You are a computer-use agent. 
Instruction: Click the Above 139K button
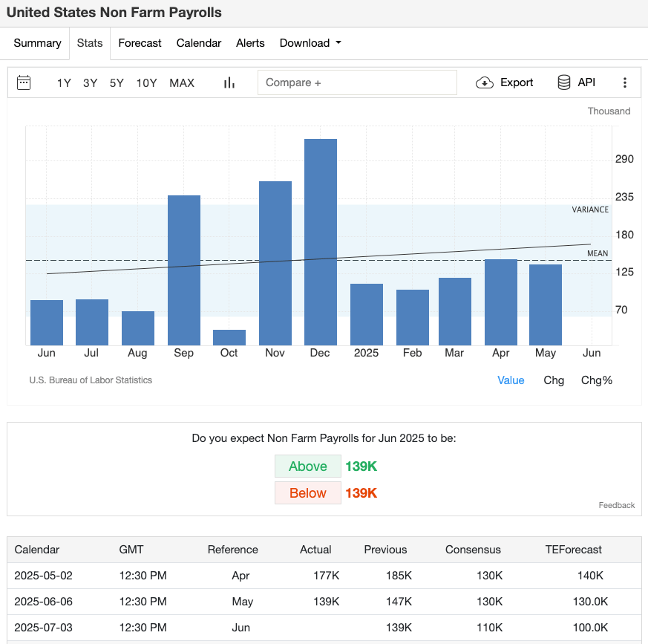tap(307, 466)
